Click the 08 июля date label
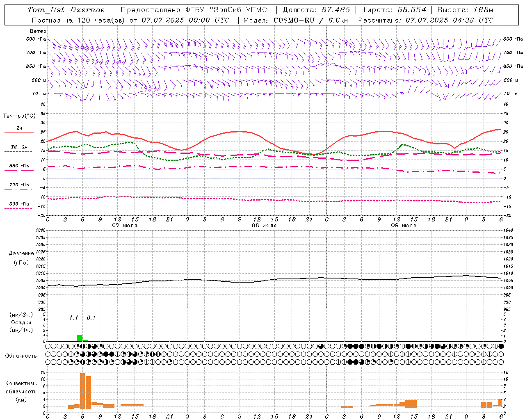 264,226
